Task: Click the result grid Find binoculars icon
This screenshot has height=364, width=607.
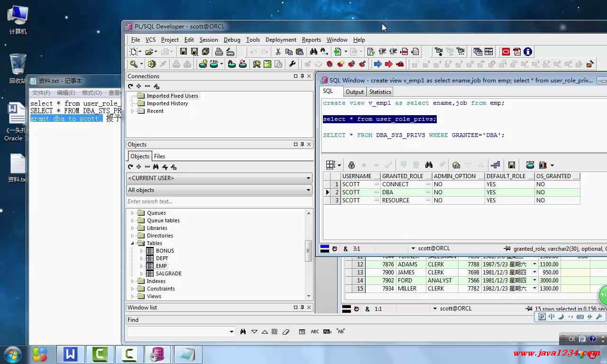Action: click(x=429, y=165)
